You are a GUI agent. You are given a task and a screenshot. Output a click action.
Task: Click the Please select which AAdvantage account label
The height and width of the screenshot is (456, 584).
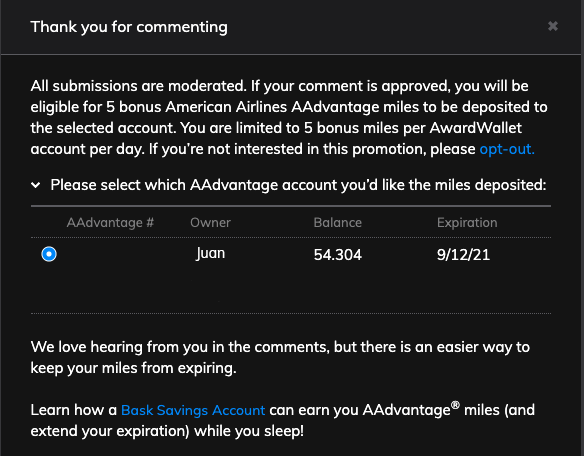click(x=298, y=185)
